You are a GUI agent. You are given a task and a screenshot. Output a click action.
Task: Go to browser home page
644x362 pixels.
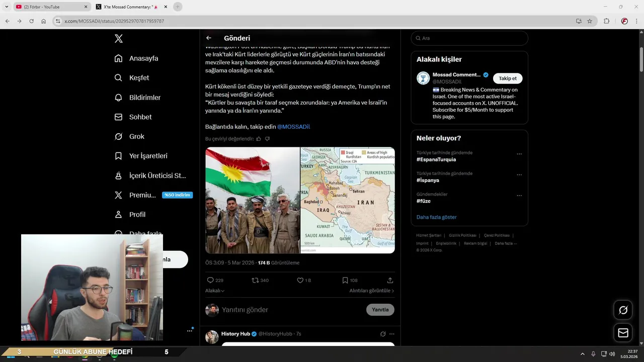(x=44, y=21)
